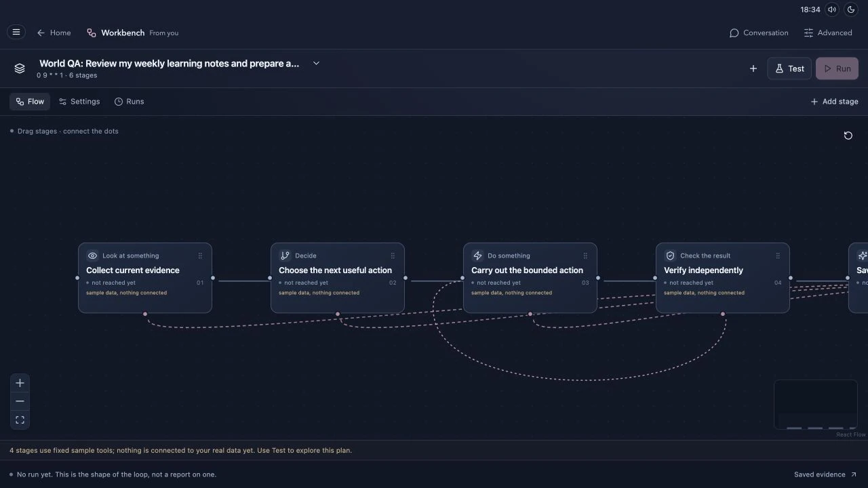Zoom out on the flow canvas

(20, 401)
